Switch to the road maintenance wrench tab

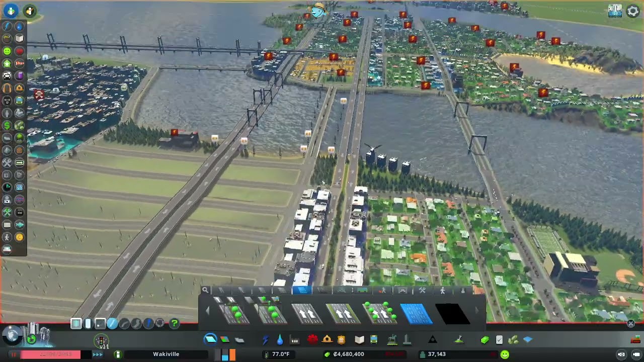423,290
